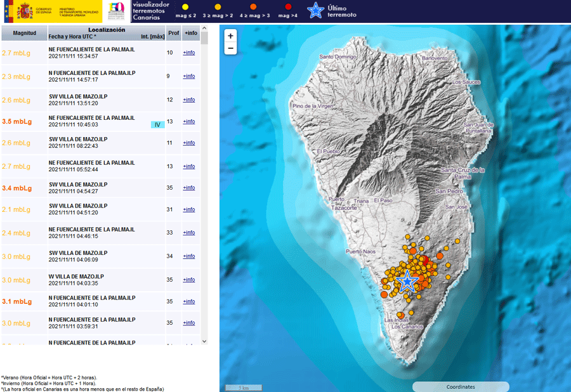Click the Pino de la Virgen map label

coord(313,106)
